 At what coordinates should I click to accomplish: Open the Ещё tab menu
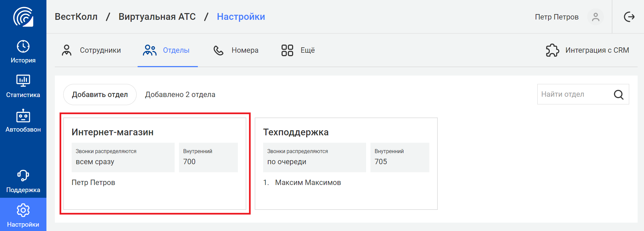point(308,50)
